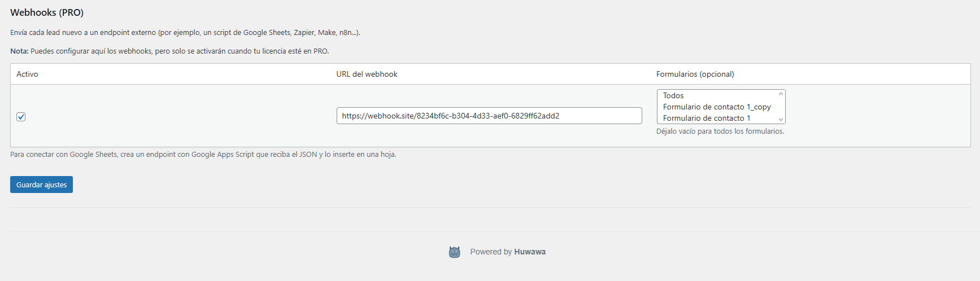Click the 'Powered by' footer text

pyautogui.click(x=490, y=252)
